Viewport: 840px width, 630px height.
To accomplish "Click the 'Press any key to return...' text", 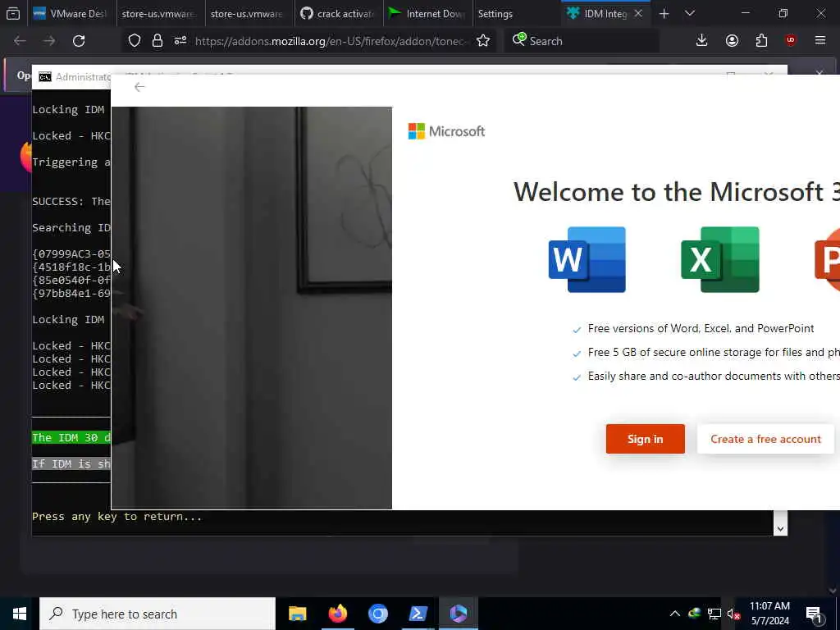I will pyautogui.click(x=116, y=517).
